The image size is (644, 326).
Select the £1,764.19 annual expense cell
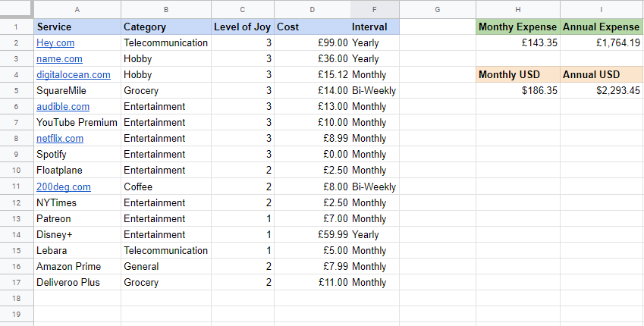[602, 42]
